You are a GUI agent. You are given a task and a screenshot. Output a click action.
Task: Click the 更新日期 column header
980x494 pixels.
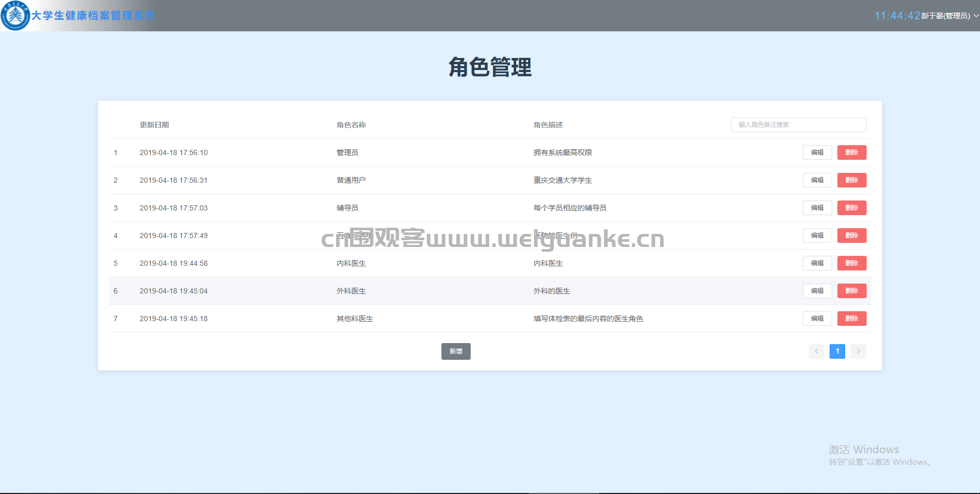point(154,125)
